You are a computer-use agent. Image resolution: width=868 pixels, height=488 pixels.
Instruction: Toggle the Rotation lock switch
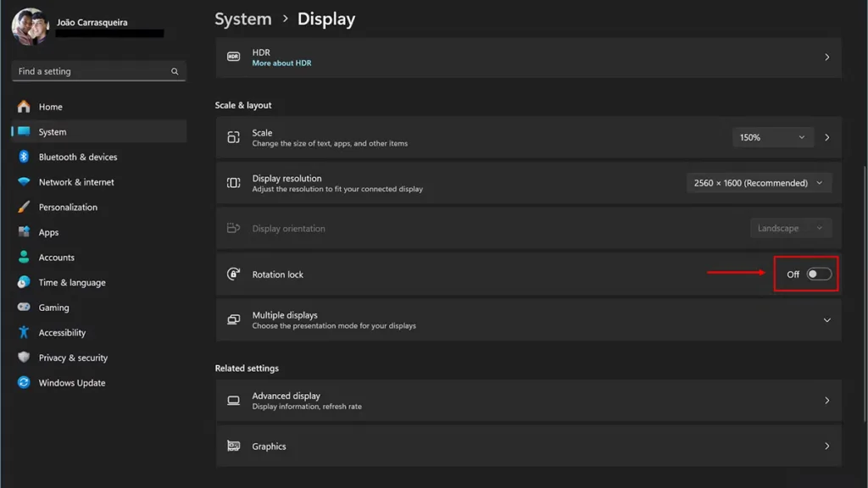[819, 274]
